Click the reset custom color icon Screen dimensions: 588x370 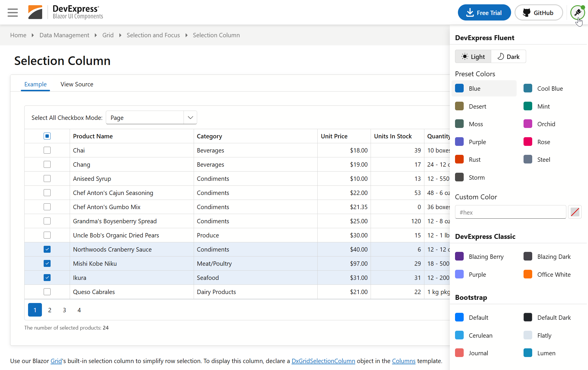(x=575, y=212)
